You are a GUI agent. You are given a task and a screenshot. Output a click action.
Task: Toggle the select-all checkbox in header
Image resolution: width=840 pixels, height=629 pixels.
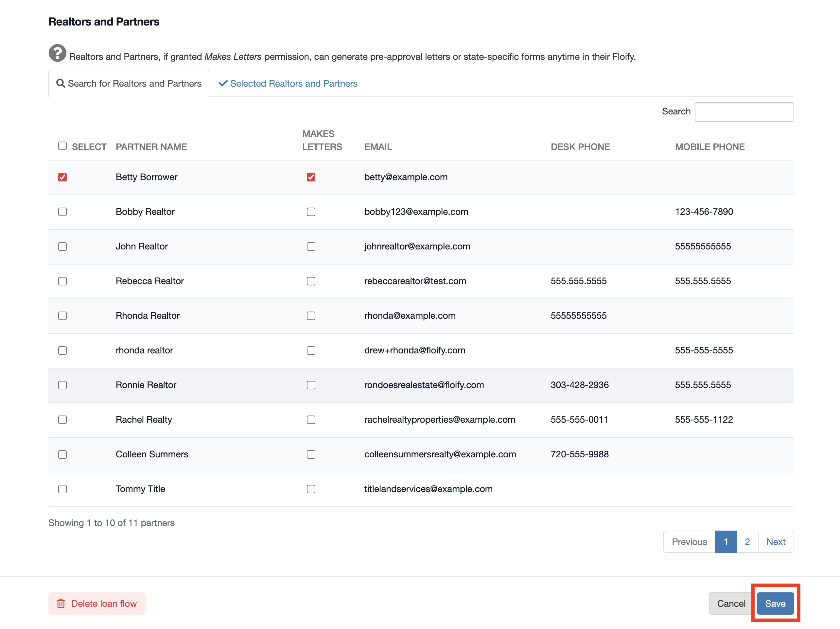[x=62, y=146]
